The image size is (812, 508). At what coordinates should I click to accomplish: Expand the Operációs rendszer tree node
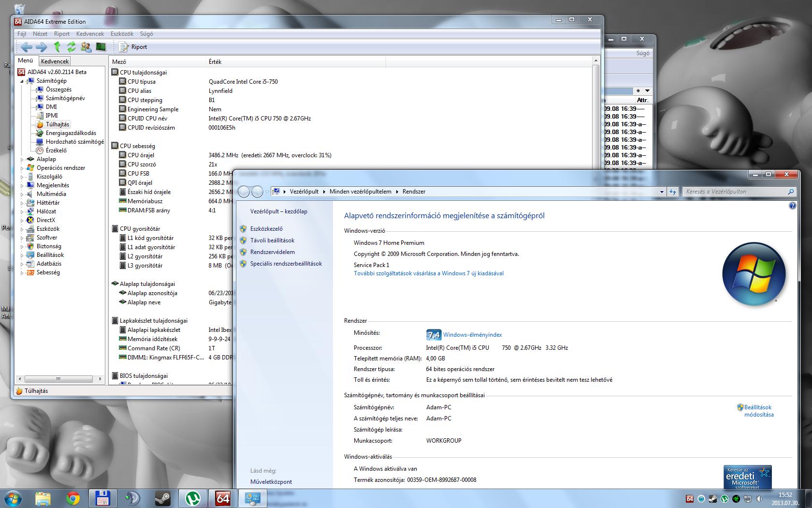click(x=22, y=168)
